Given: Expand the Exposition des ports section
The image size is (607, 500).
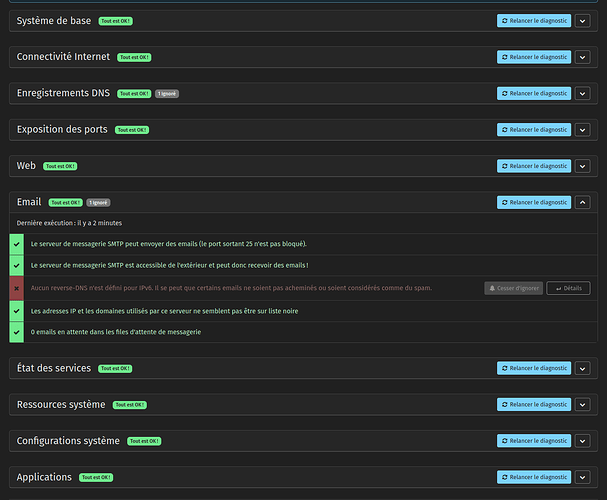Looking at the screenshot, I should pyautogui.click(x=582, y=130).
